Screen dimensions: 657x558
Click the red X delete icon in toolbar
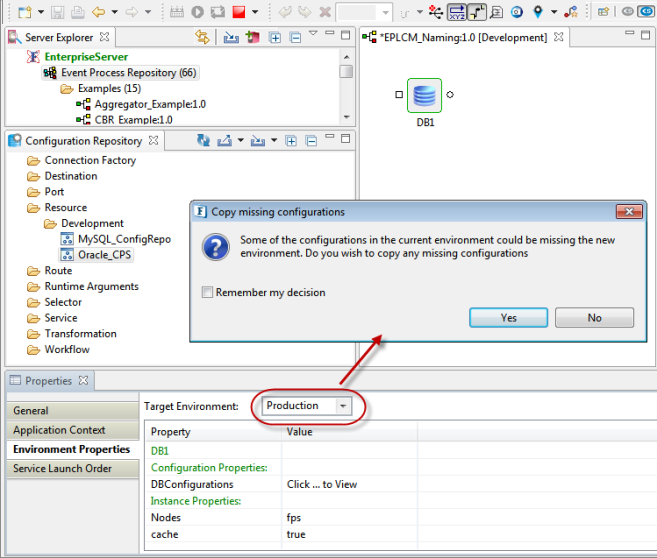324,12
